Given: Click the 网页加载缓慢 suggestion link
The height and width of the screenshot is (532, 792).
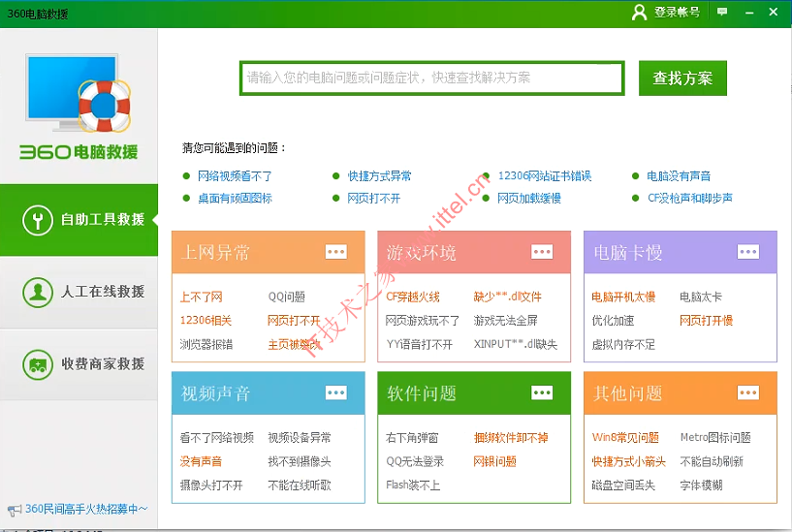Looking at the screenshot, I should pos(529,199).
